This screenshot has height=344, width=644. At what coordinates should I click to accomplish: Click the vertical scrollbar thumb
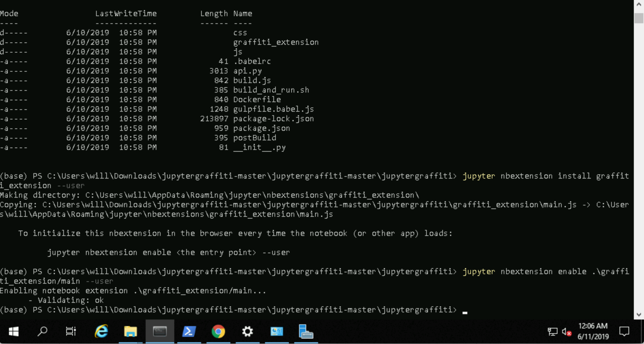pyautogui.click(x=639, y=18)
